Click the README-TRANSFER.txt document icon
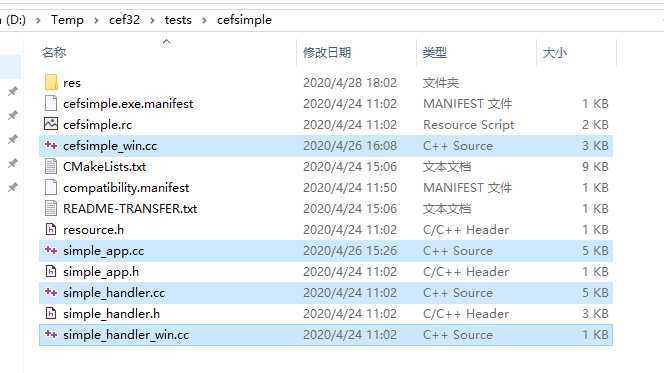664x373 pixels. click(51, 208)
